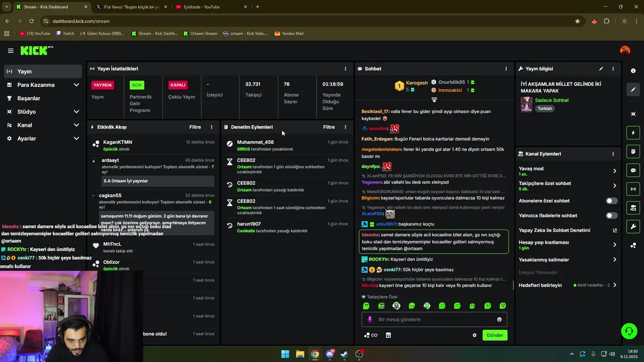
Task: Open the shop icon below the chat input
Action: click(x=388, y=335)
